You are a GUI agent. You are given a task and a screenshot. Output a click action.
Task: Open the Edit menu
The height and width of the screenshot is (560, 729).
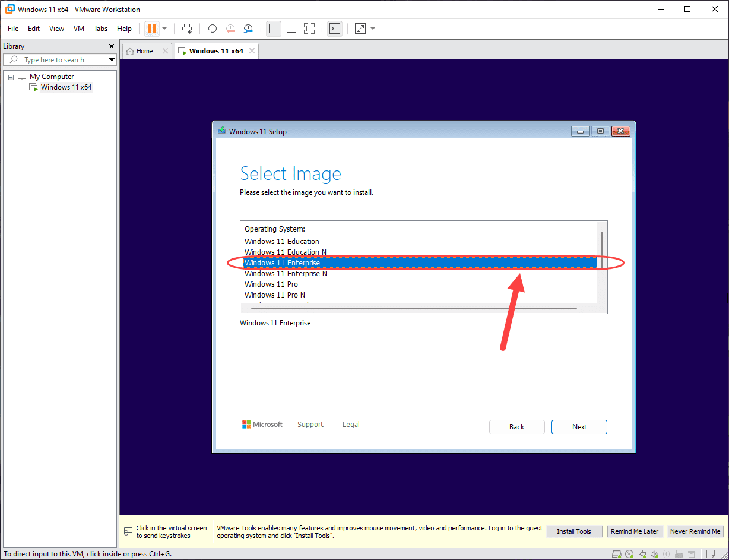34,29
